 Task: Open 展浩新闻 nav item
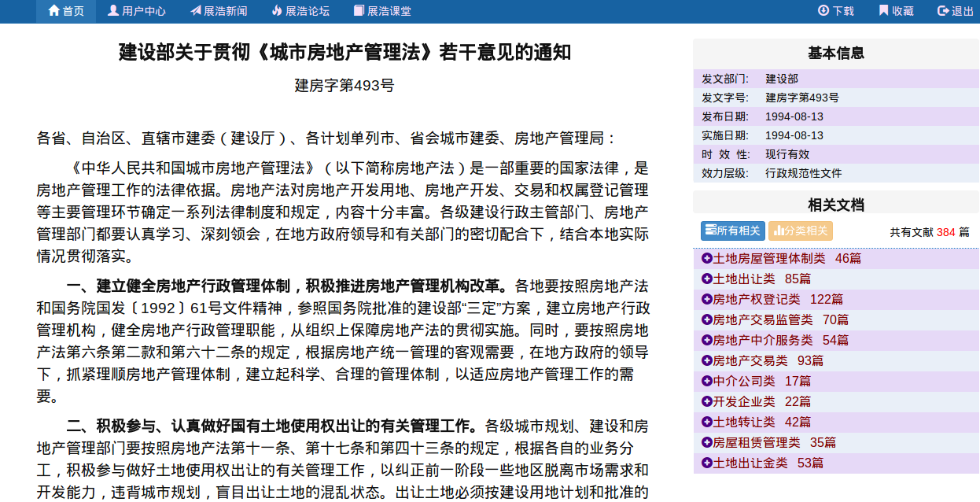click(219, 11)
